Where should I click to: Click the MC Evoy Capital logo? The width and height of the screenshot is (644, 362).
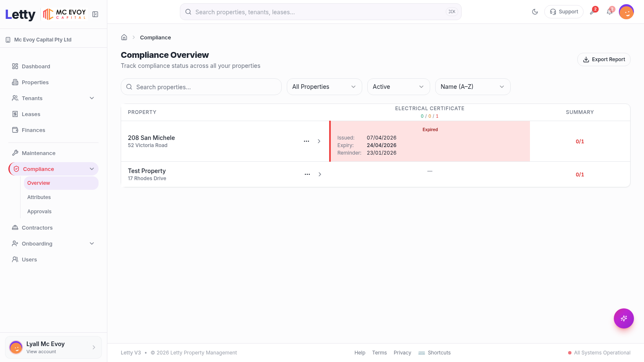point(65,14)
